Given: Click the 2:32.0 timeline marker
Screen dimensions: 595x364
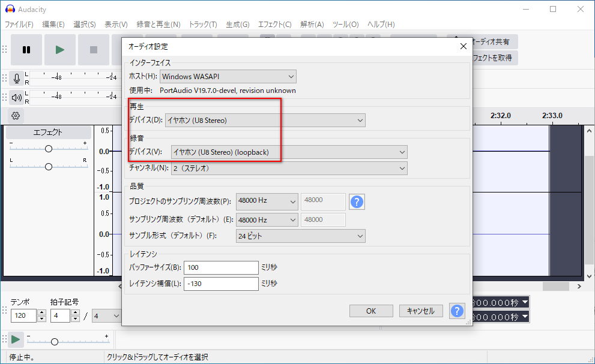Looking at the screenshot, I should [501, 116].
